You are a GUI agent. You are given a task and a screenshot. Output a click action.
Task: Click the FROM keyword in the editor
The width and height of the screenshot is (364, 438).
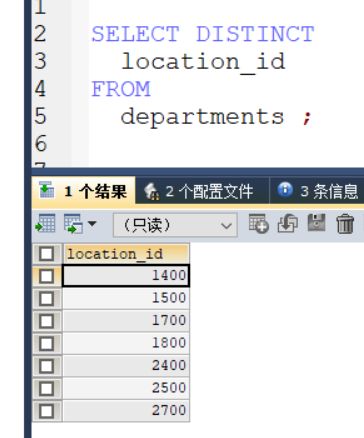[x=121, y=89]
